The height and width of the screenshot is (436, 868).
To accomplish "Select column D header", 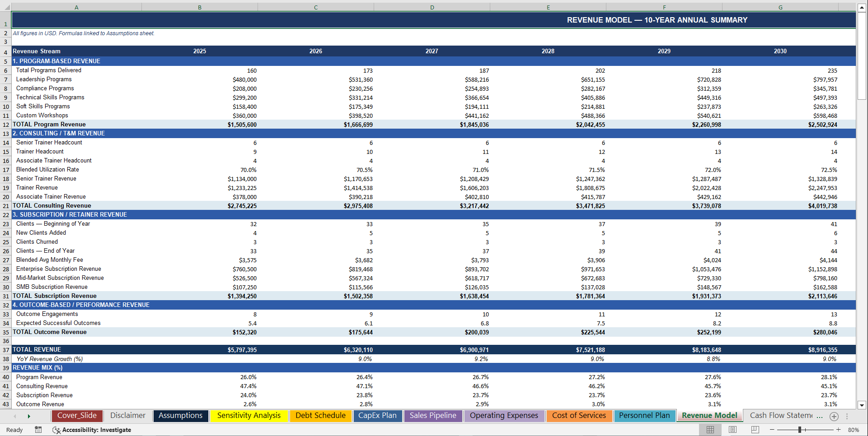I will [432, 7].
